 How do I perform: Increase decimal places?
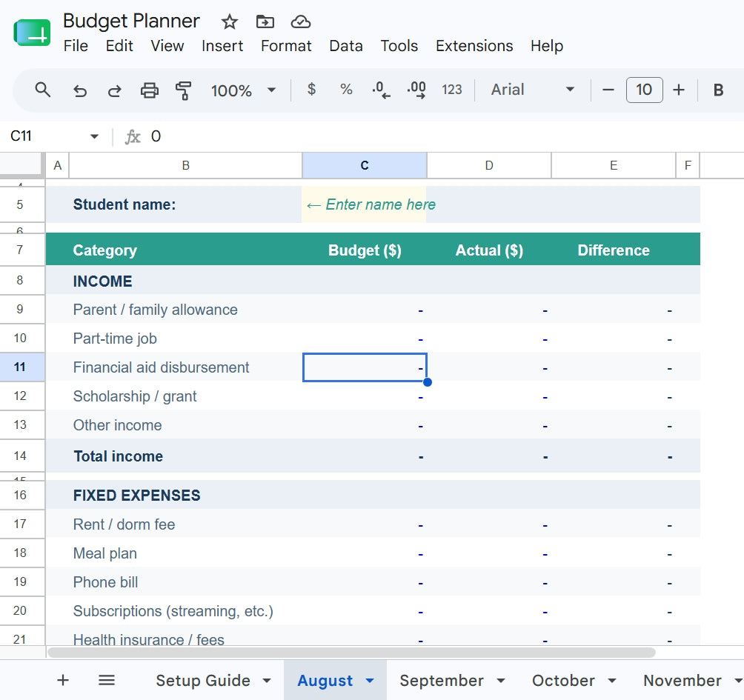(416, 90)
